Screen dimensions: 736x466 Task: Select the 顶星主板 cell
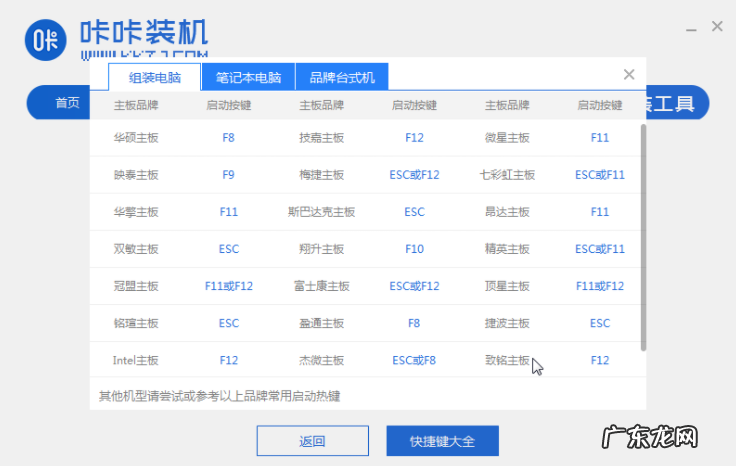[x=507, y=286]
